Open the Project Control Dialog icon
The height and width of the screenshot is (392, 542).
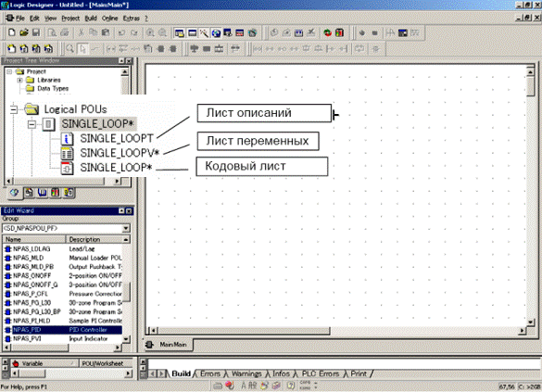tap(339, 32)
